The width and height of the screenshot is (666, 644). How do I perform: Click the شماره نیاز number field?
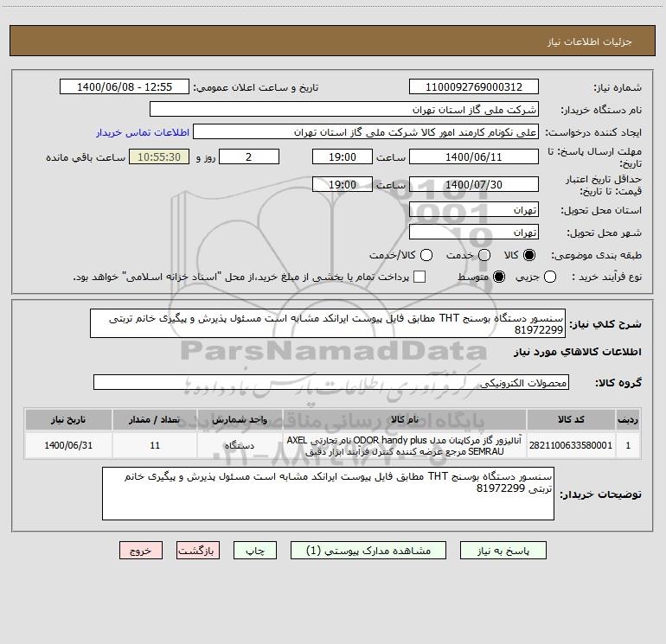click(474, 87)
